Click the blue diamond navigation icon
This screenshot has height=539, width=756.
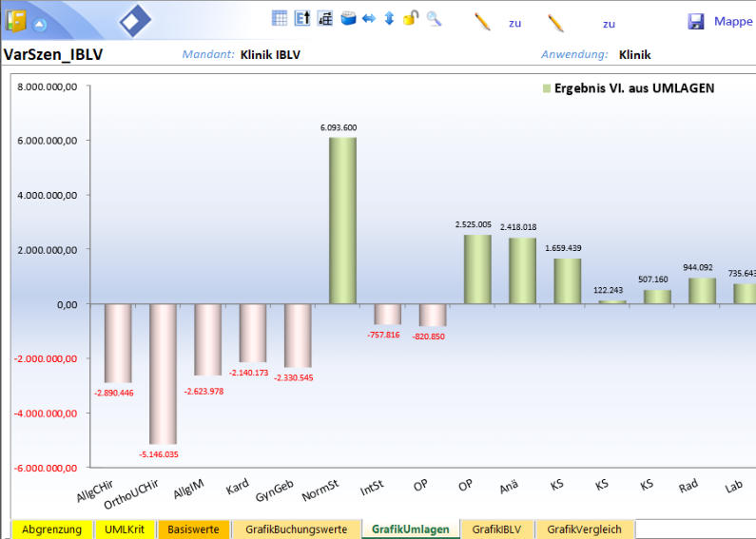pos(135,20)
